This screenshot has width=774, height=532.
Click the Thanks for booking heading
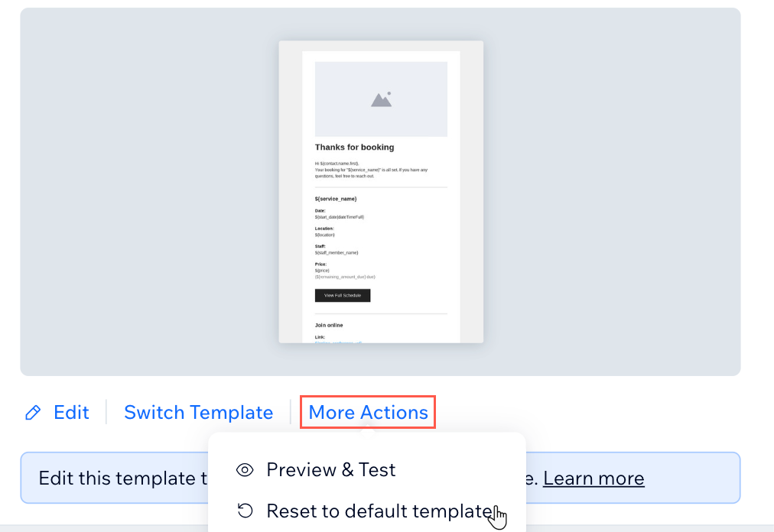click(354, 147)
